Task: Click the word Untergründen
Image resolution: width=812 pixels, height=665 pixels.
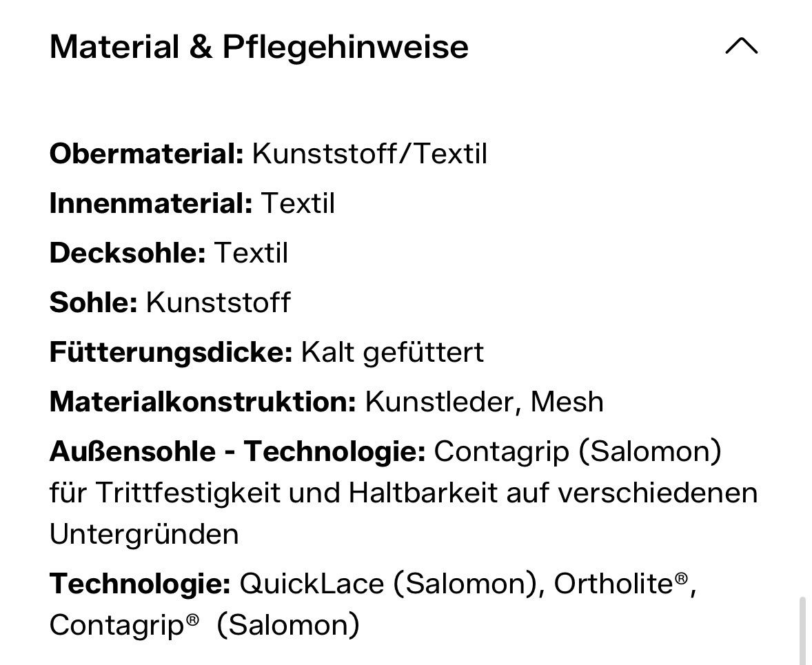Action: tap(144, 534)
